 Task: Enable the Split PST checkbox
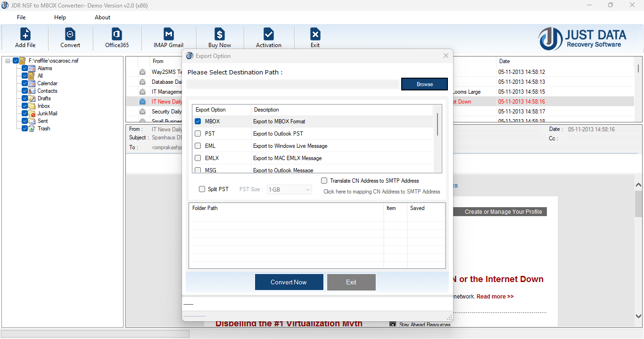(202, 189)
